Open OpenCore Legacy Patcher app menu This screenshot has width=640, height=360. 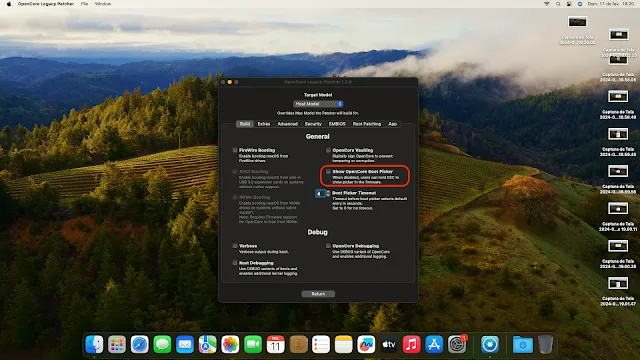pyautogui.click(x=46, y=4)
